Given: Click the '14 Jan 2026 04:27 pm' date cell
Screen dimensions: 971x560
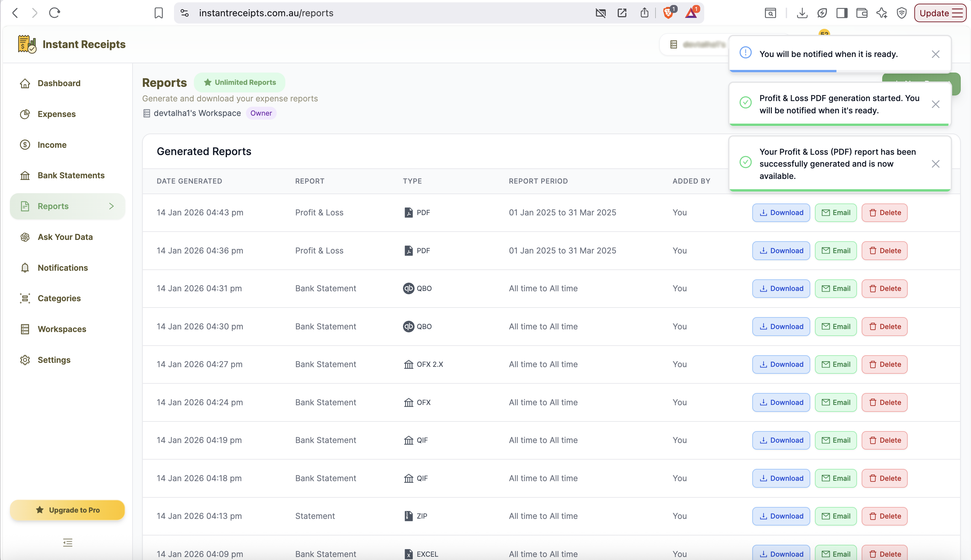Looking at the screenshot, I should (x=199, y=364).
